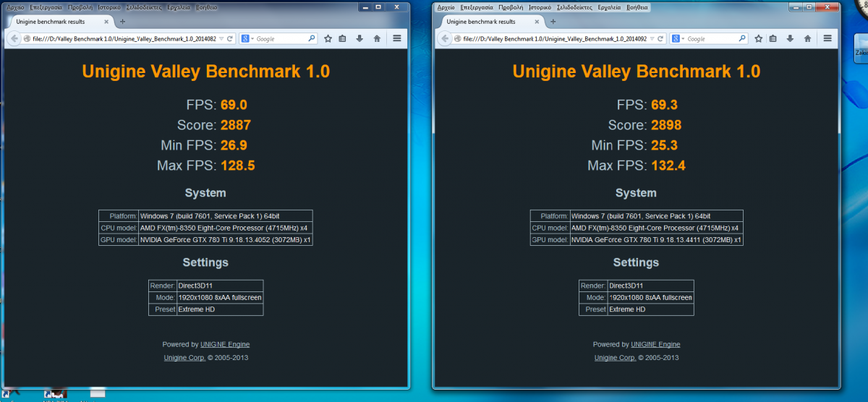
Task: Open search engine dropdown in right window
Action: click(x=678, y=38)
